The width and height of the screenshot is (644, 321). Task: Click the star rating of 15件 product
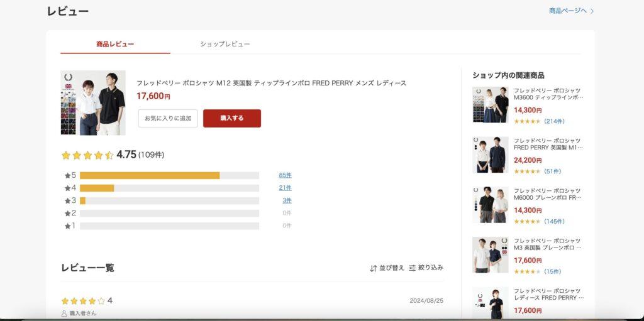(x=528, y=272)
